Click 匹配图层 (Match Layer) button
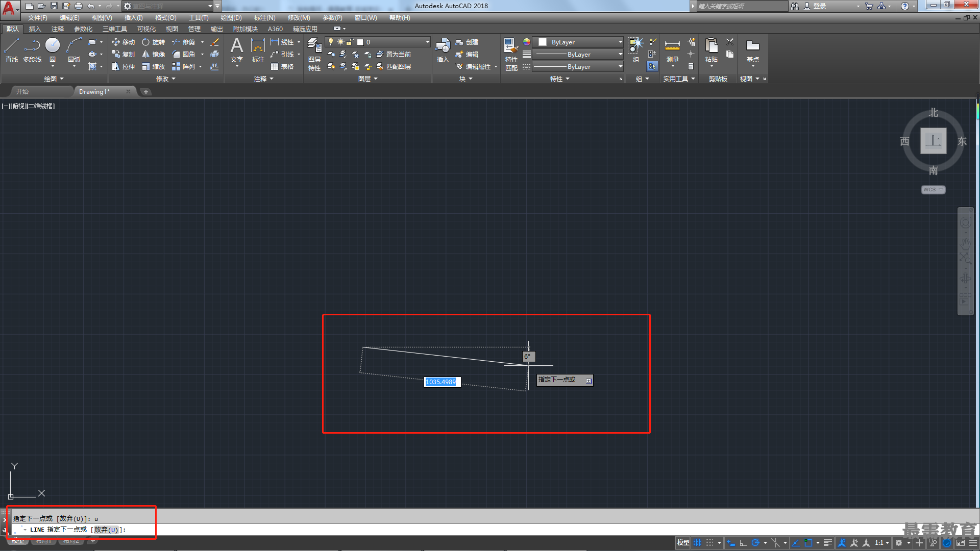 point(394,67)
